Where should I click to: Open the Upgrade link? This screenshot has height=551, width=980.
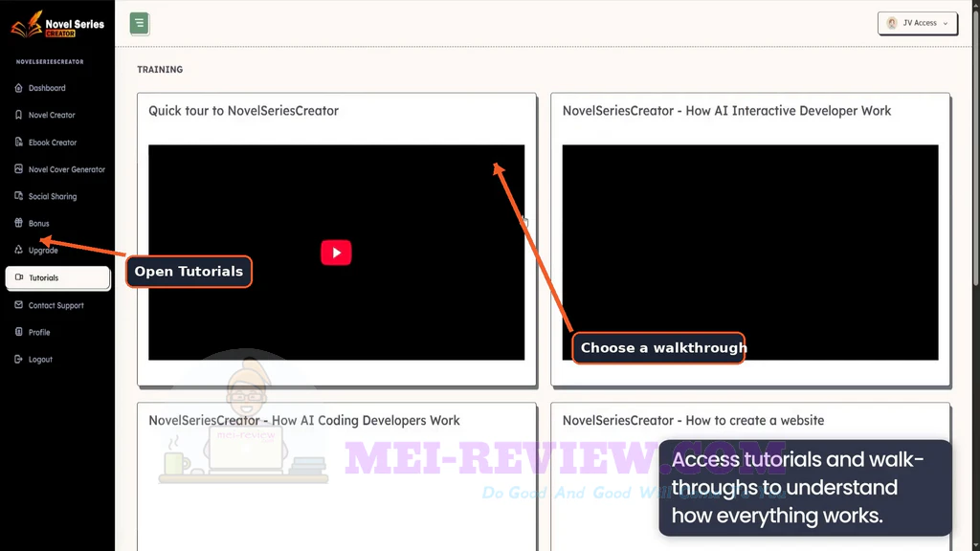[43, 251]
